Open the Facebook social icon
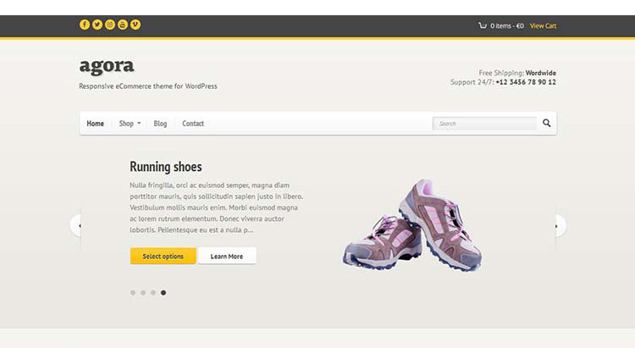This screenshot has height=364, width=635. [x=85, y=25]
